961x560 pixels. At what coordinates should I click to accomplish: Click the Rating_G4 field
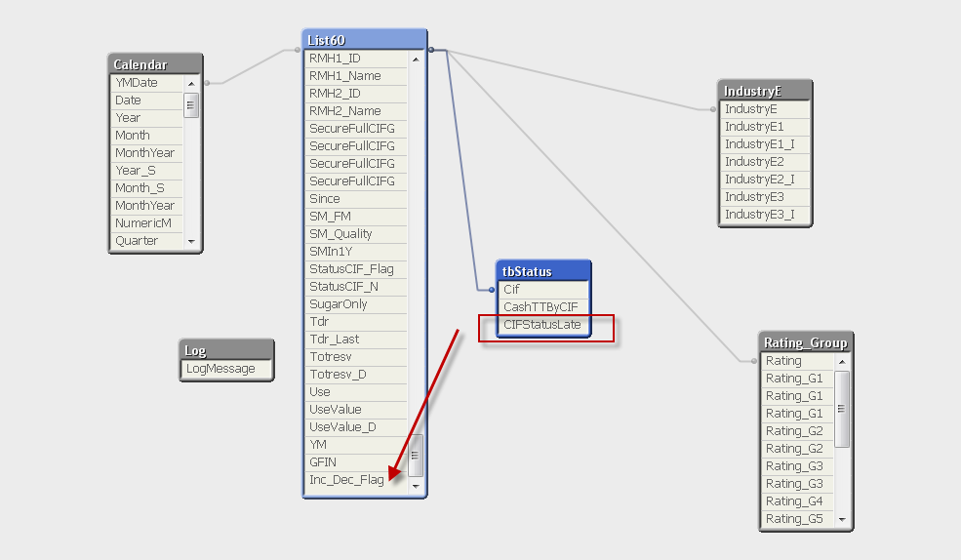tap(797, 501)
